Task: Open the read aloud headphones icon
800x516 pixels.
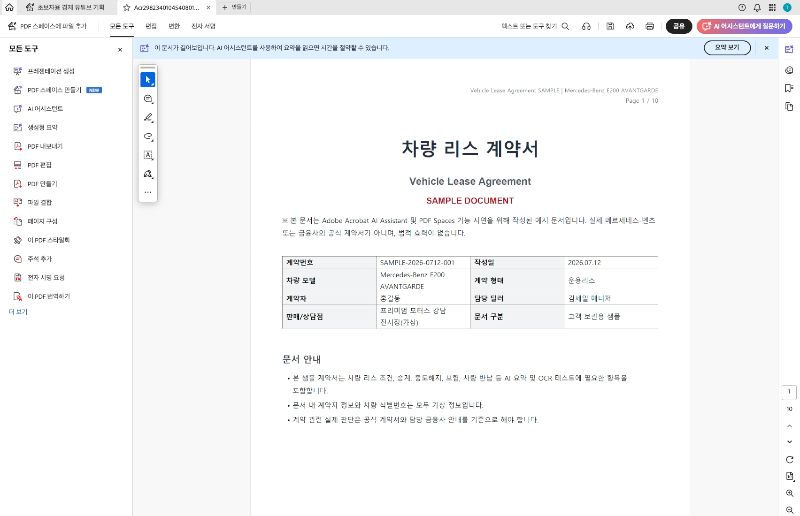Action: pos(586,26)
